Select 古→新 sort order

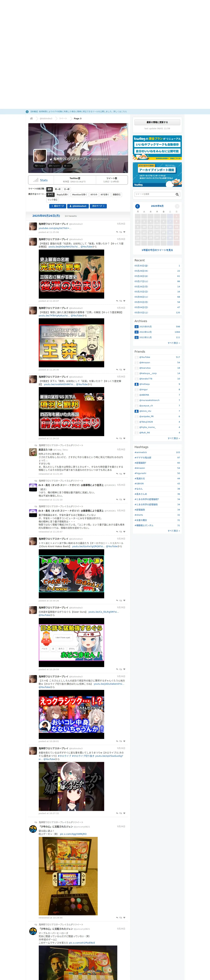coord(67,189)
